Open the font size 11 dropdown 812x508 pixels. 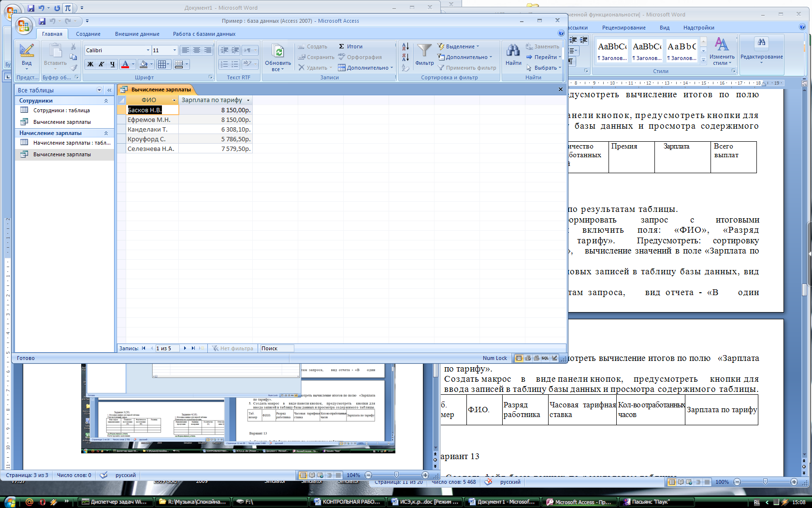[x=174, y=50]
